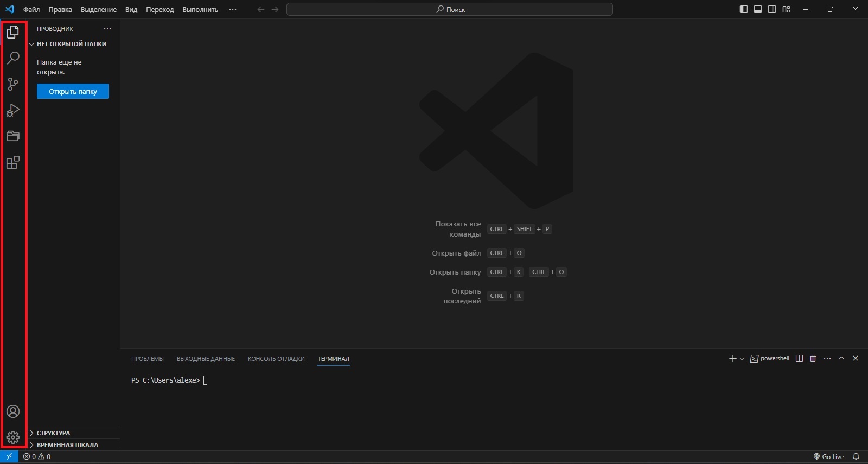Click the powershell terminal label
This screenshot has height=464, width=868.
coord(770,359)
